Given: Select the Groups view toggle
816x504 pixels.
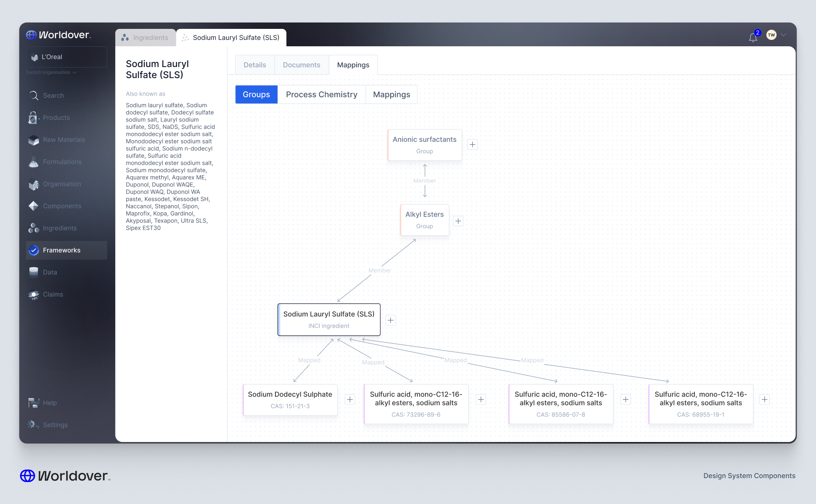Looking at the screenshot, I should (x=256, y=94).
